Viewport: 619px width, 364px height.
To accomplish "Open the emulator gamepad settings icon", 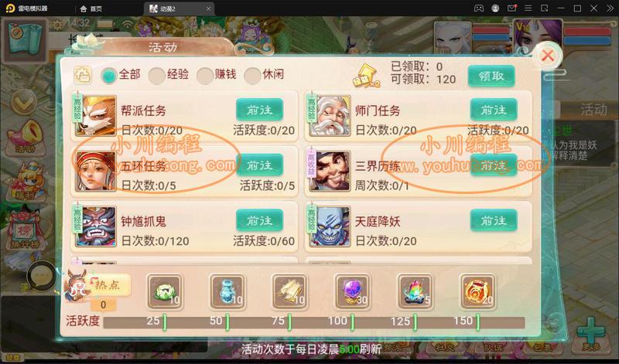I will click(478, 9).
